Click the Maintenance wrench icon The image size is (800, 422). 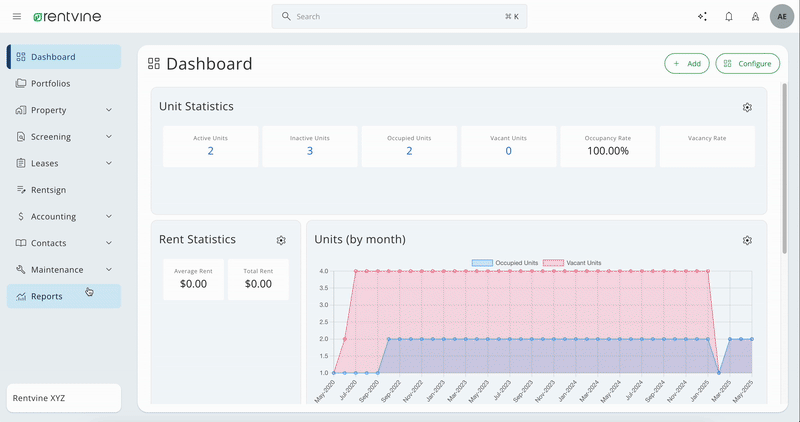tap(21, 269)
